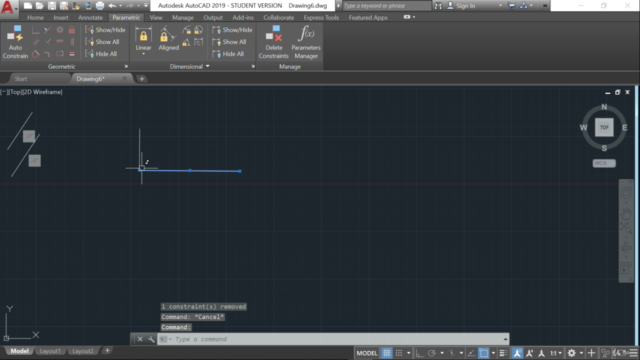Open the WCS coordinate system dropdown
The height and width of the screenshot is (360, 640).
(x=604, y=163)
